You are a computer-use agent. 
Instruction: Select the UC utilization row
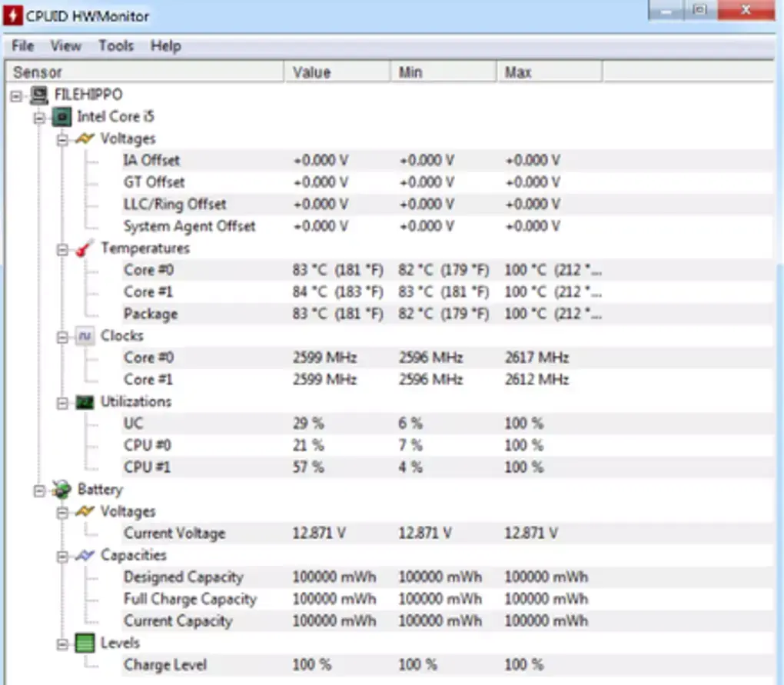(x=447, y=424)
